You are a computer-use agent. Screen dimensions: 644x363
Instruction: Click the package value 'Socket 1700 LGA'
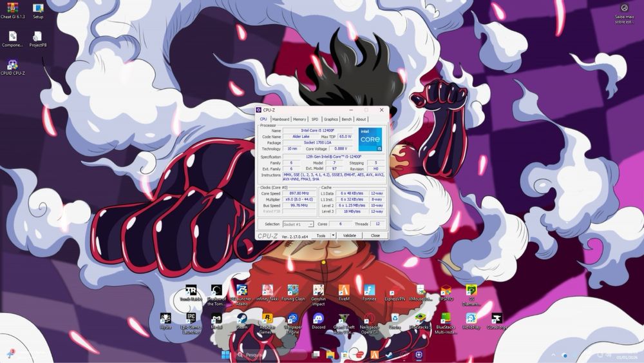[317, 142]
